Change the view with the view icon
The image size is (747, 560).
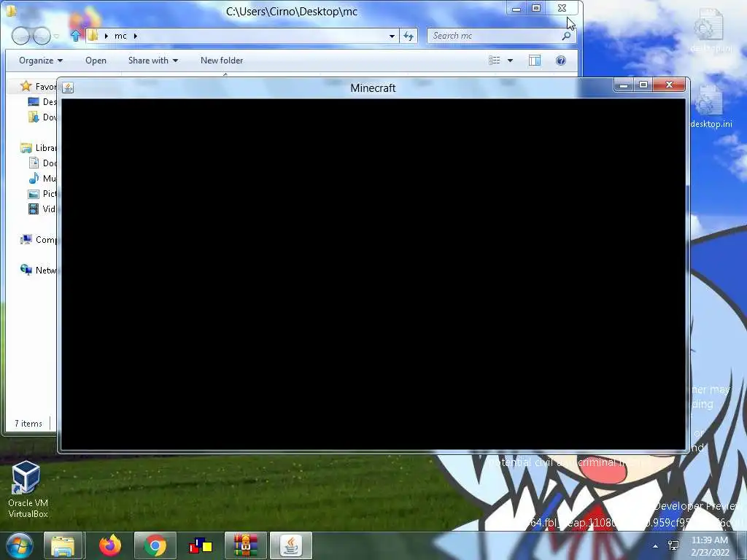pos(495,61)
